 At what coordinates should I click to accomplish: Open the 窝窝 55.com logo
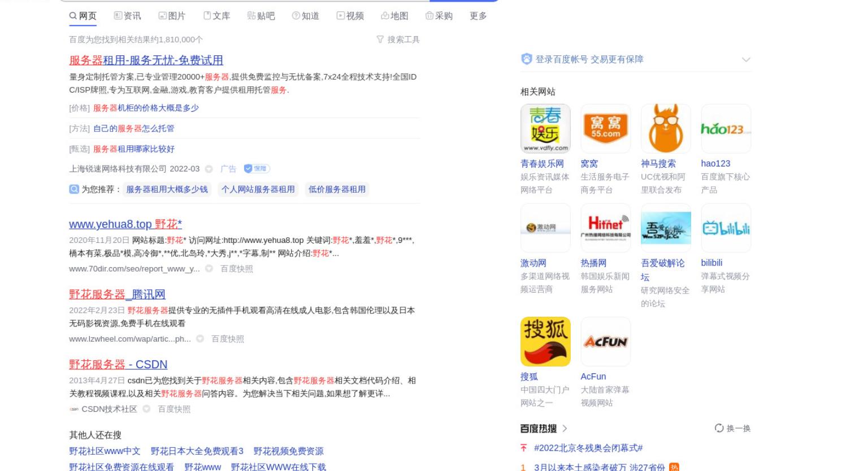click(x=606, y=129)
